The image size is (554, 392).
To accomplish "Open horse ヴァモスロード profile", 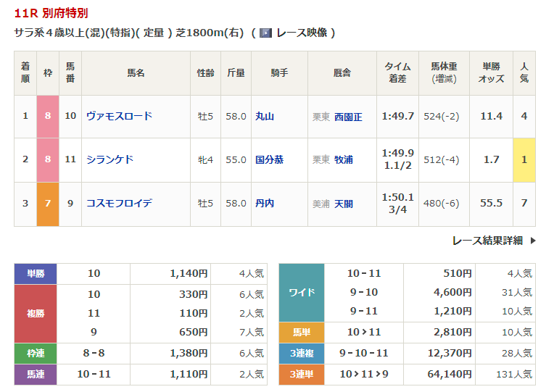I will pyautogui.click(x=119, y=116).
